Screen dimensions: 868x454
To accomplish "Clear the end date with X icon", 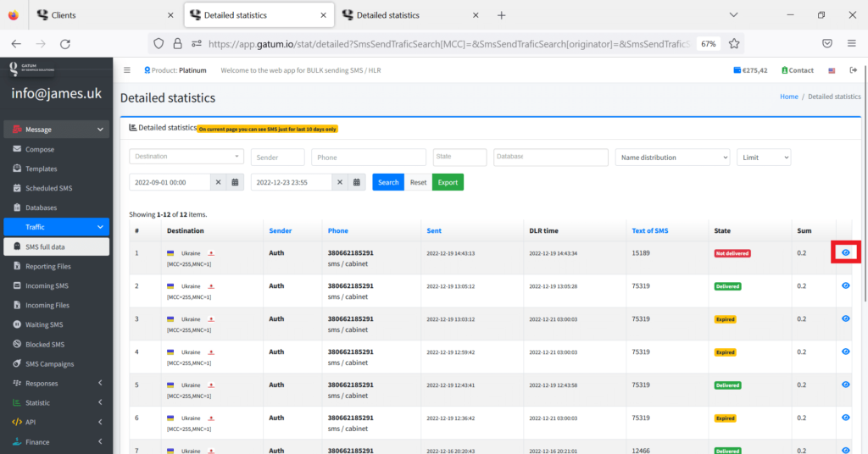I will [339, 182].
